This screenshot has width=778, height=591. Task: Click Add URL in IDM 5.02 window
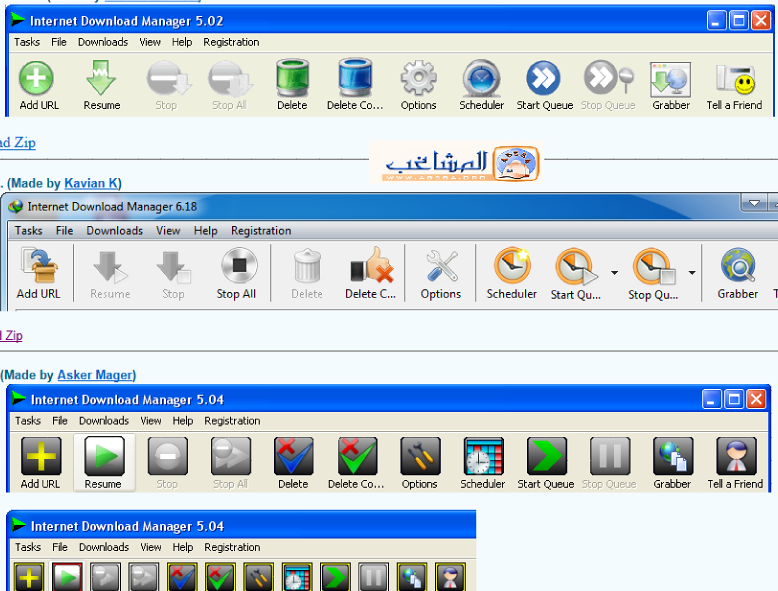[38, 85]
